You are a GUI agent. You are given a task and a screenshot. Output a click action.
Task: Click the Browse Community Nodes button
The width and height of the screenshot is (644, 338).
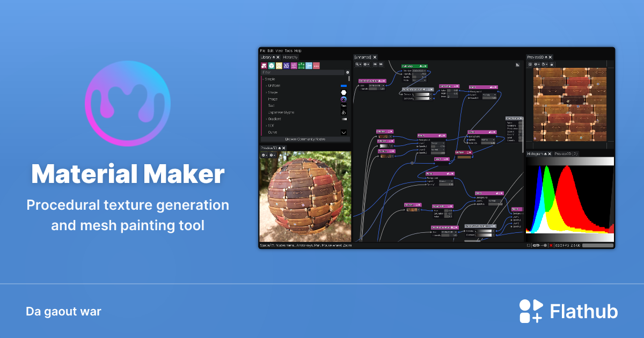click(x=305, y=139)
